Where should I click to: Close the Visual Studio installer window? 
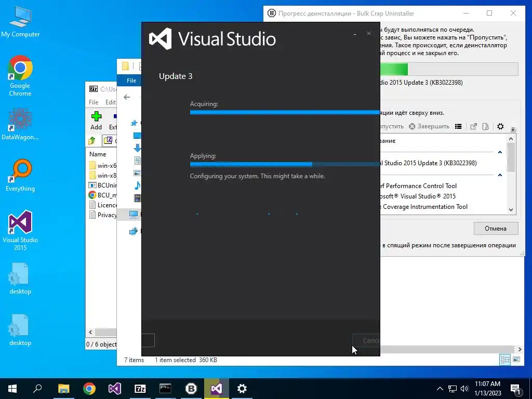click(369, 33)
